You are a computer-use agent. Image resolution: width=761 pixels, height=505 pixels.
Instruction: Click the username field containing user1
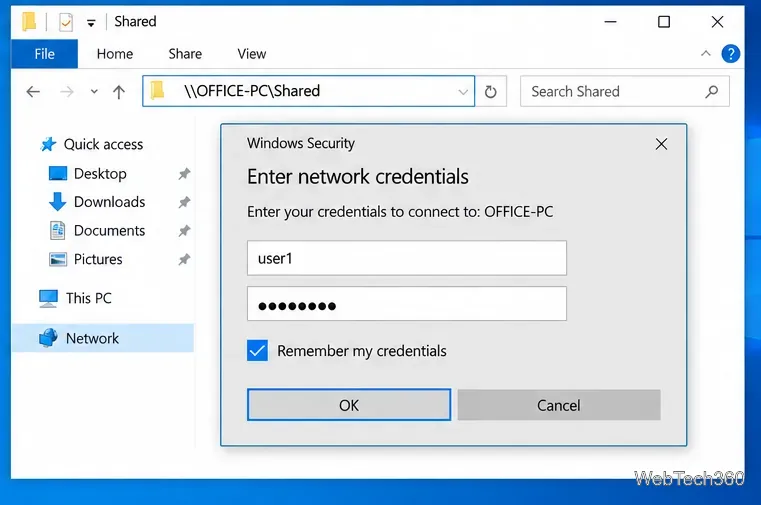pyautogui.click(x=407, y=258)
